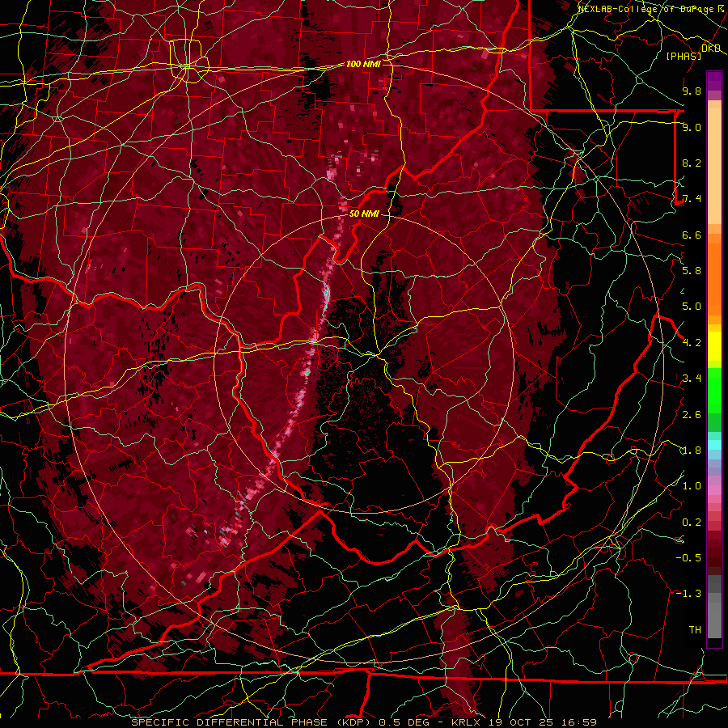Screen dimensions: 728x728
Task: Click the 100 NMI range ring label
Action: [363, 64]
